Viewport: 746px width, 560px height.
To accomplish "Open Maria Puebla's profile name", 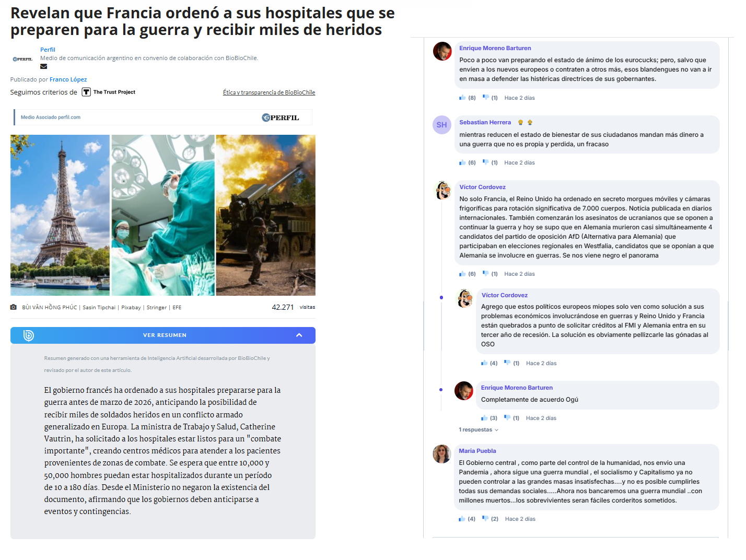I will point(477,451).
